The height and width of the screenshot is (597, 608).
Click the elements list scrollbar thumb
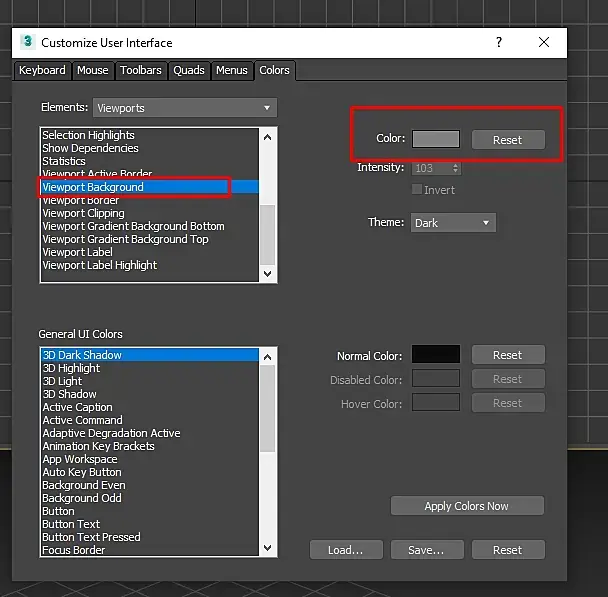(x=267, y=235)
